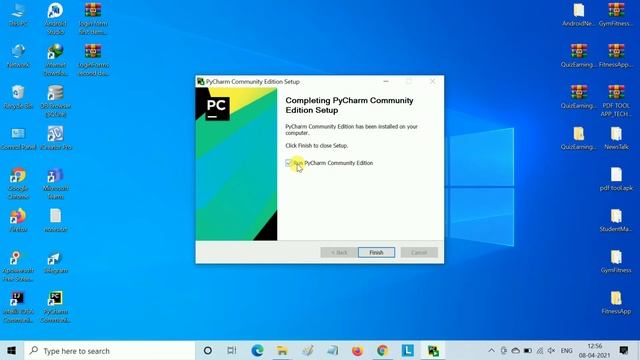Select the StudentMa... folder icon
The width and height of the screenshot is (640, 360).
pos(616,220)
